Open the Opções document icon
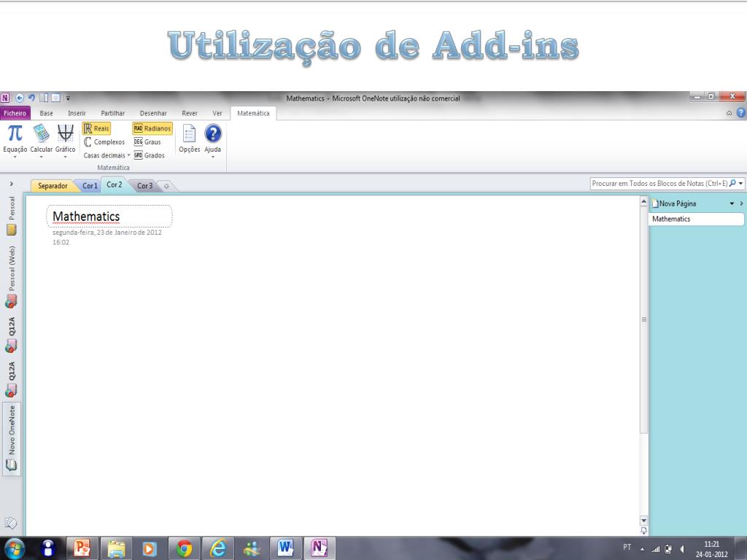Viewport: 747px width, 560px height. pyautogui.click(x=189, y=133)
